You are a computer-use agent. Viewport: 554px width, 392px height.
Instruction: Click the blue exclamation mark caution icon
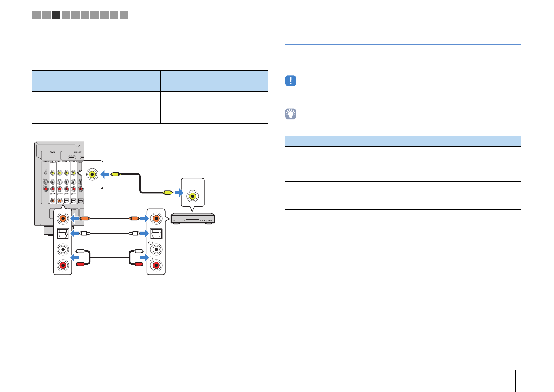tap(290, 81)
